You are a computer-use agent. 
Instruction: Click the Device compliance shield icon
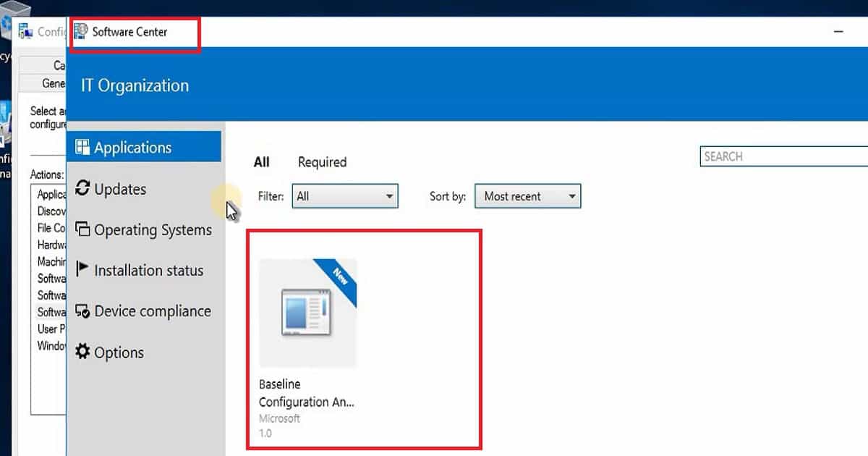coord(82,311)
